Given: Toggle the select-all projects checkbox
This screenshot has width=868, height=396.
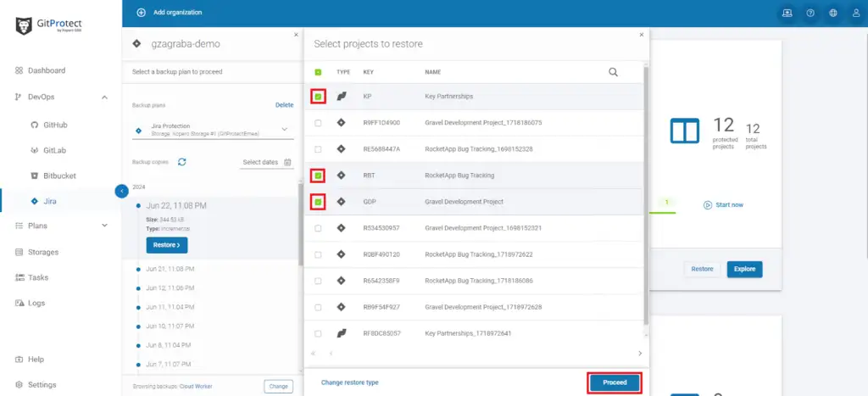Looking at the screenshot, I should (x=318, y=72).
